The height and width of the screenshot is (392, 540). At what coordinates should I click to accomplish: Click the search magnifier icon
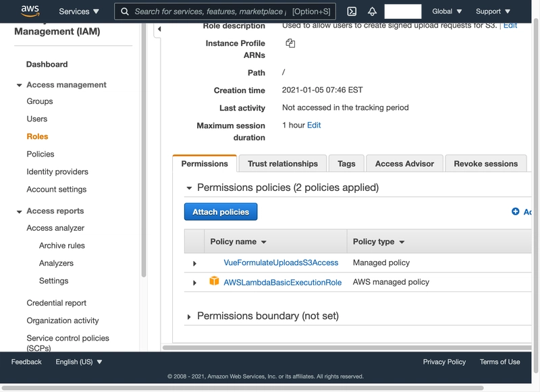tap(125, 11)
